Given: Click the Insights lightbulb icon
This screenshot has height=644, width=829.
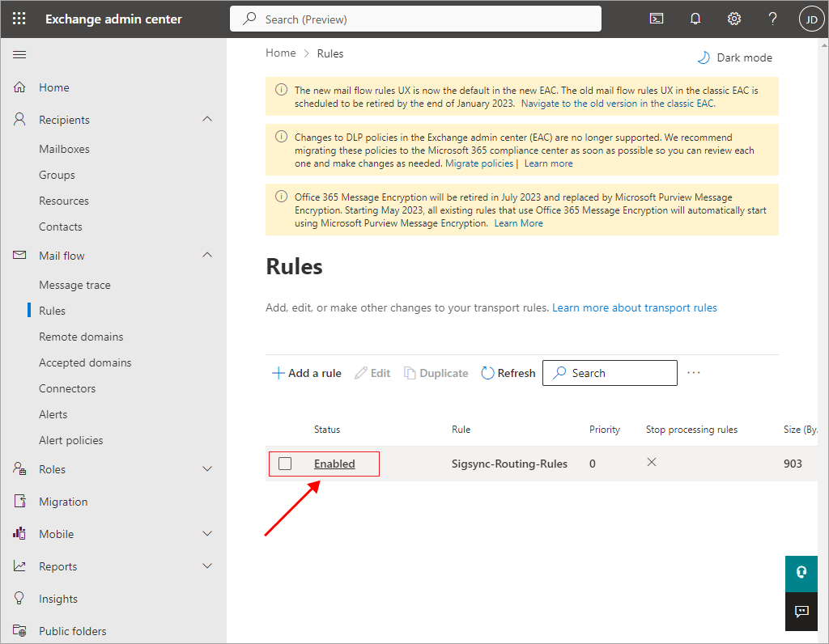Looking at the screenshot, I should [19, 598].
